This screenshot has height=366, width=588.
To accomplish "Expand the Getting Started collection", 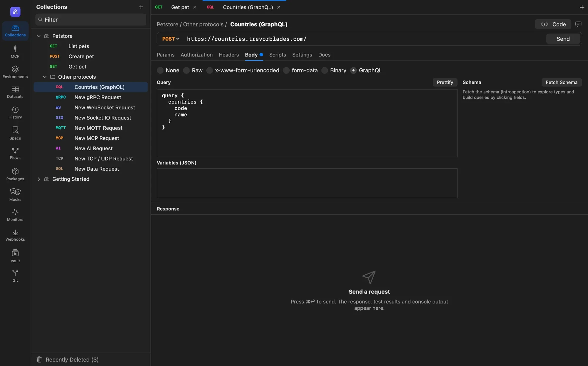I will coord(39,179).
